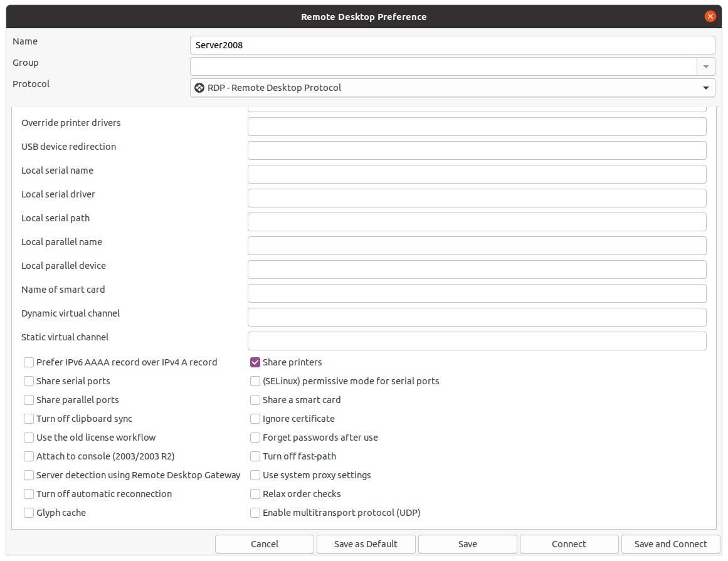Close the Remote Desktop Preference dialog
The width and height of the screenshot is (728, 561).
(710, 17)
